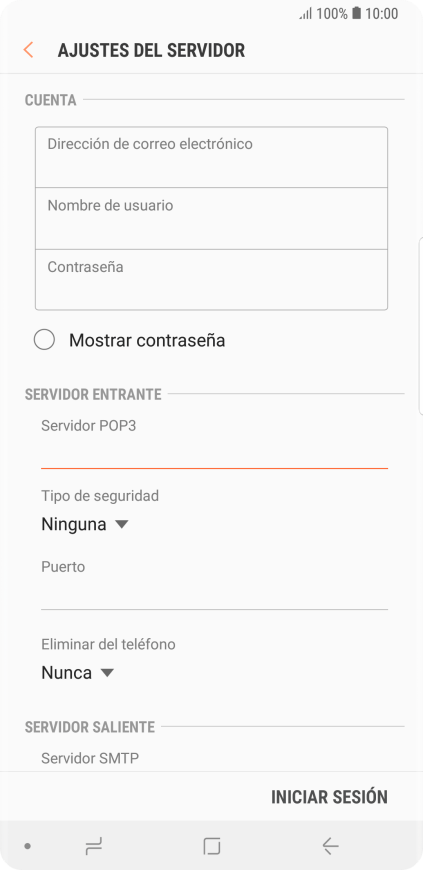Focus the Dirección de correo electrónico field
Image resolution: width=423 pixels, height=870 pixels.
(212, 157)
